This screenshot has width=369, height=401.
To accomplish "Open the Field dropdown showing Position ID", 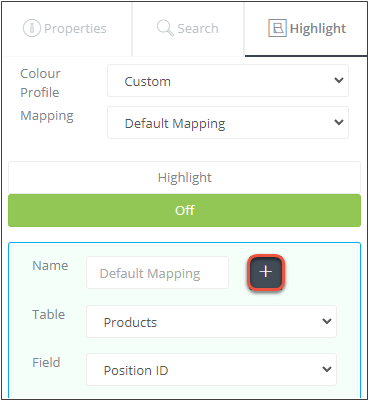I will click(211, 370).
